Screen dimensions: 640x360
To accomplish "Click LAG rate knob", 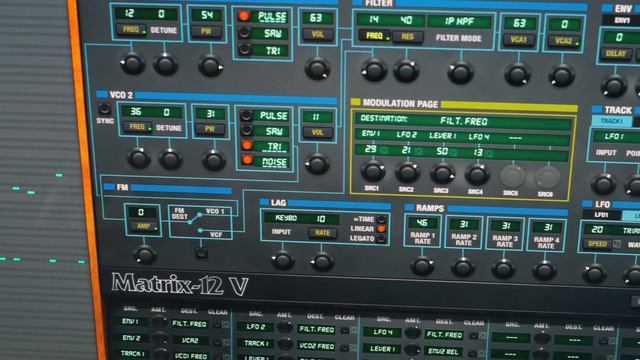I will click(x=322, y=262).
